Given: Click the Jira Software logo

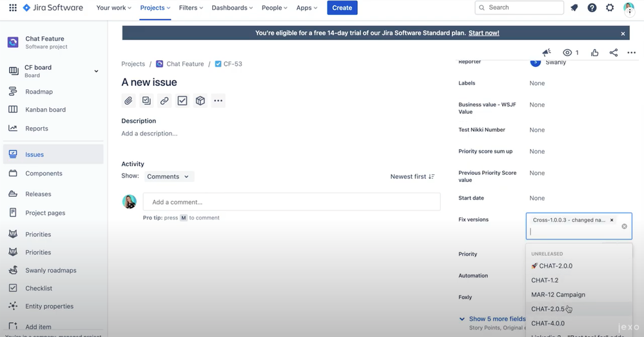Looking at the screenshot, I should pyautogui.click(x=53, y=7).
